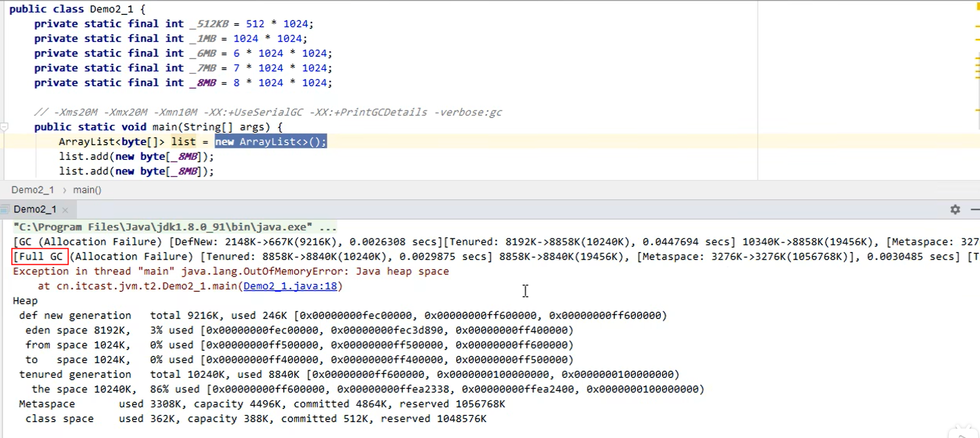Click the Heap heading in console output

click(25, 301)
